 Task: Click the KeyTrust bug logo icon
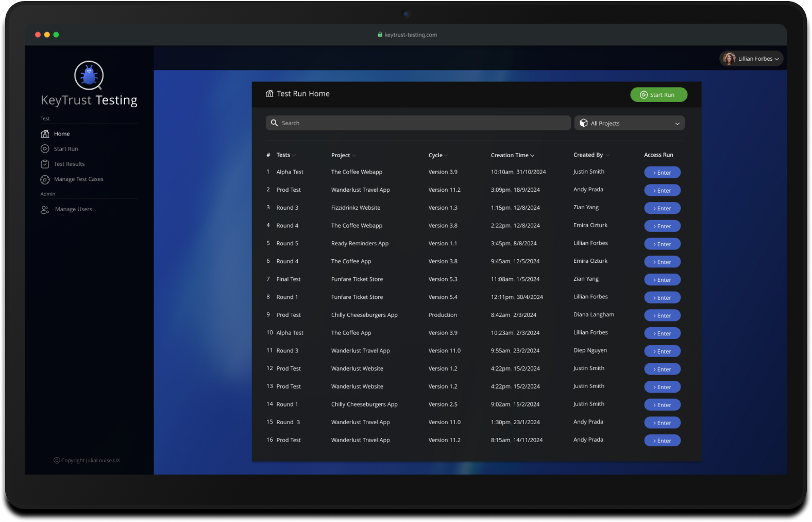tap(89, 75)
